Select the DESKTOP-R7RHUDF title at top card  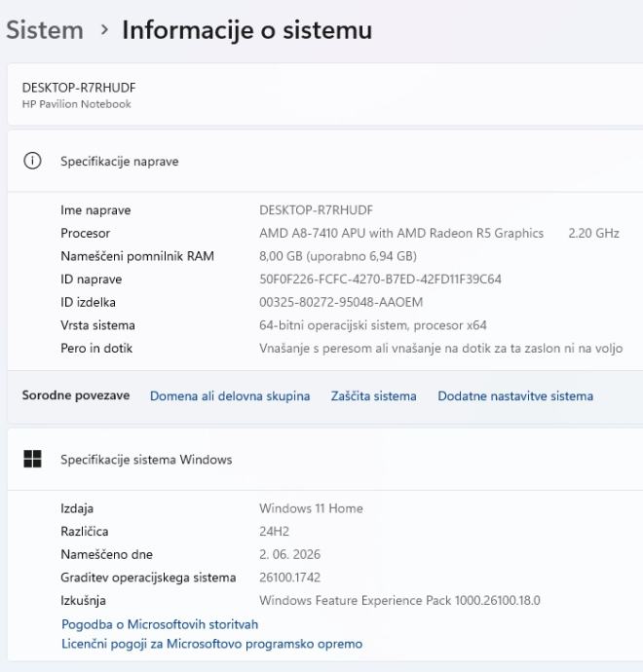tap(79, 88)
